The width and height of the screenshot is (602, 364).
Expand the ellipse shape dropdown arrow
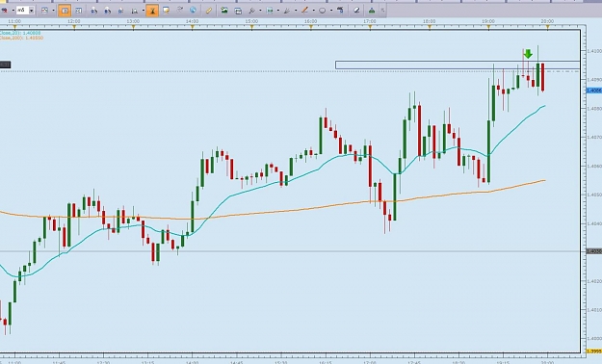pos(331,11)
